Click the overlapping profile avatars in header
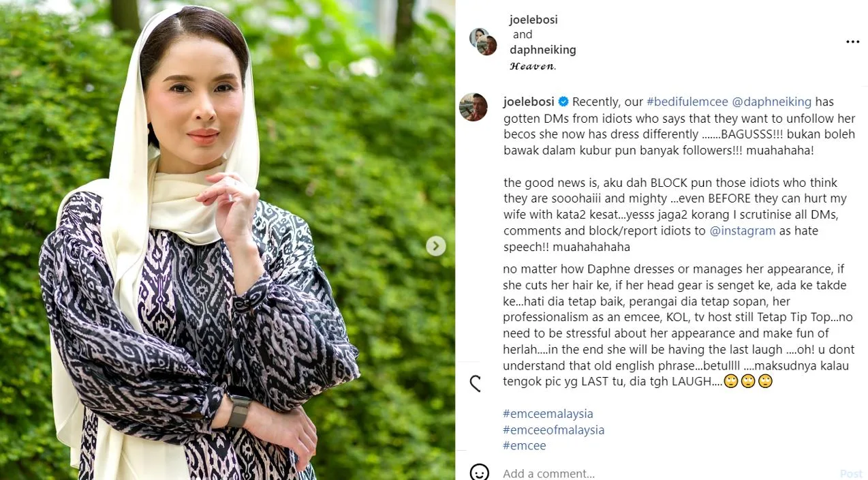 click(x=483, y=42)
